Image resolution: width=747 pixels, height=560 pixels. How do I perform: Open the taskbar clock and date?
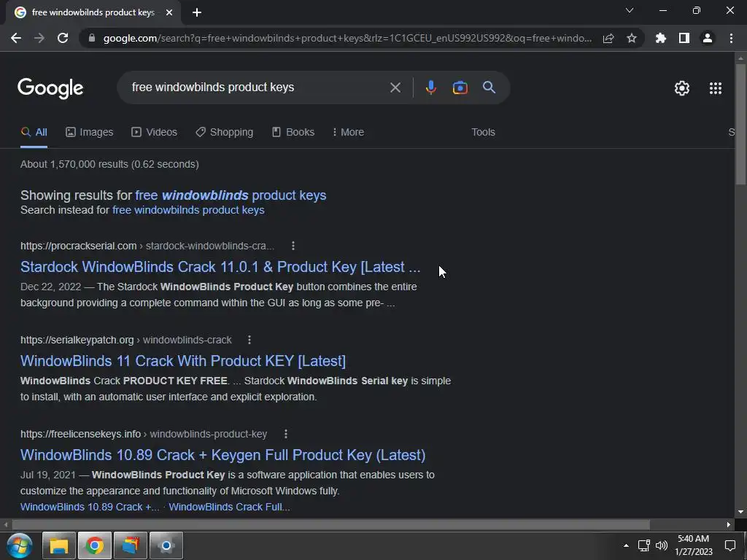pyautogui.click(x=694, y=545)
